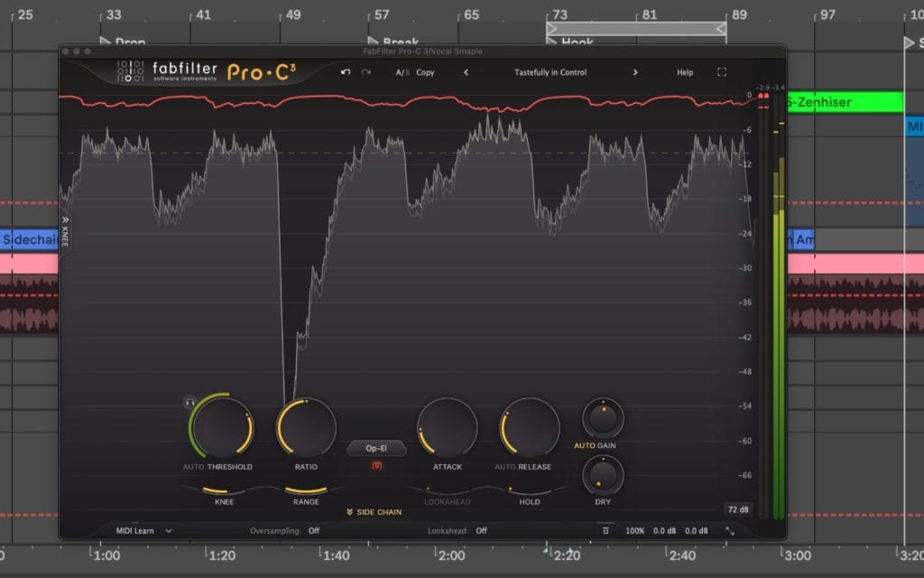Click the red character icon under Op-El
The image size is (924, 578).
[x=376, y=466]
